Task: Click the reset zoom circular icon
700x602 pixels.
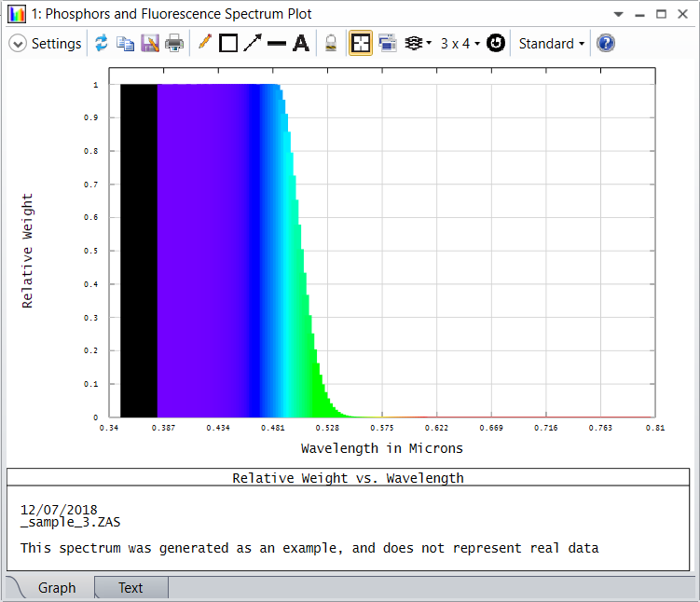Action: tap(496, 43)
